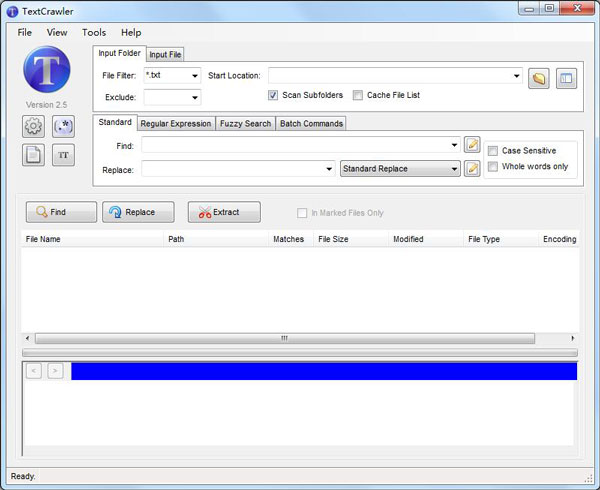Screen dimensions: 600x490
Task: Open the File menu
Action: [24, 33]
